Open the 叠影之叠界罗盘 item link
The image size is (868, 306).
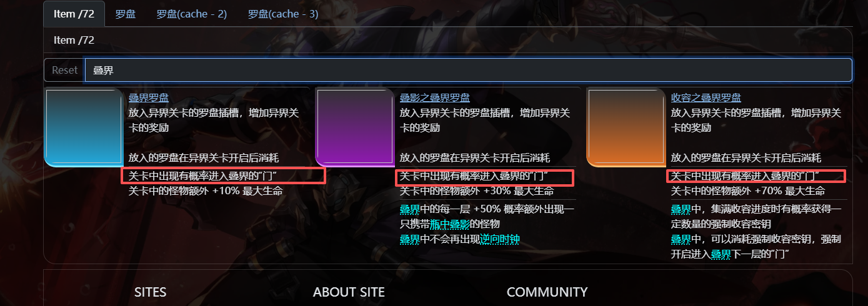[435, 97]
